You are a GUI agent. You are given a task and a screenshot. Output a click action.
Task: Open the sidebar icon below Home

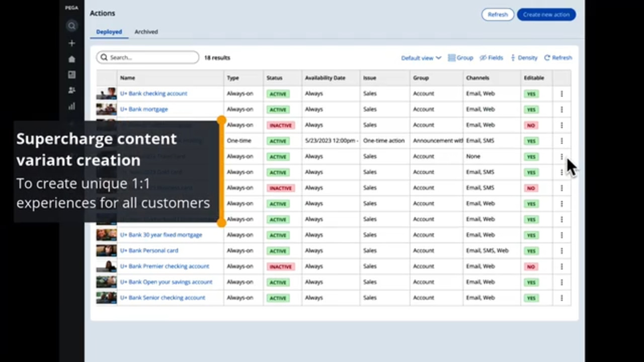tap(71, 75)
